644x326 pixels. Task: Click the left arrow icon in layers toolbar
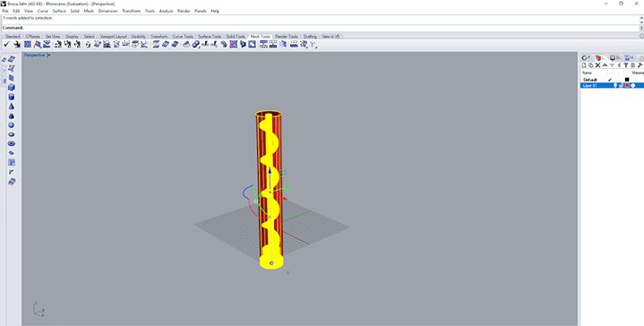click(x=619, y=64)
